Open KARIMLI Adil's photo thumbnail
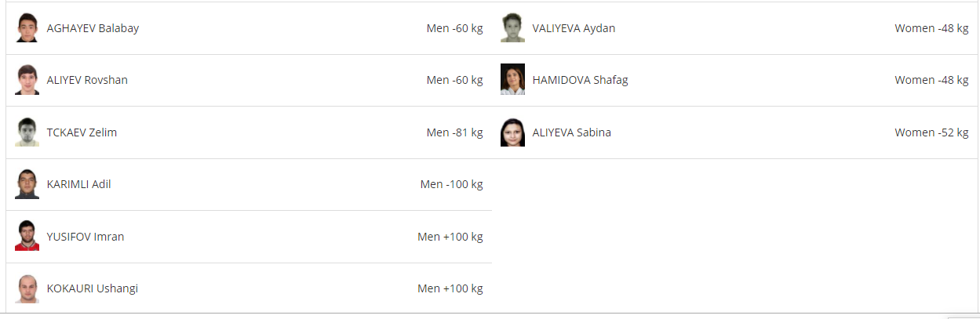 point(27,184)
